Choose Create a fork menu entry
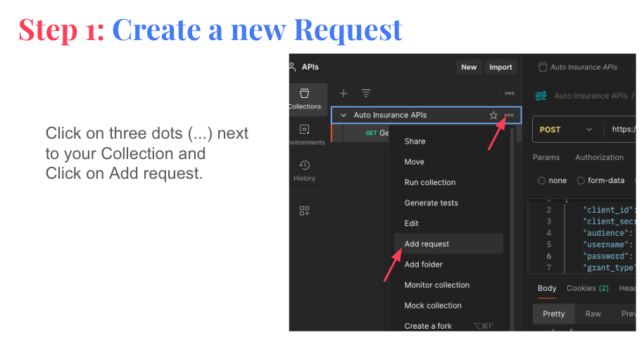644x352 pixels. 448,326
